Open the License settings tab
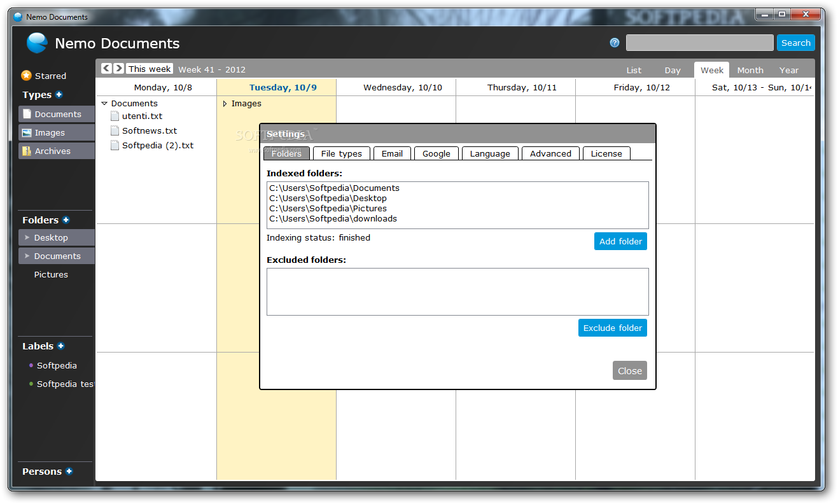Image resolution: width=838 pixels, height=504 pixels. 606,153
